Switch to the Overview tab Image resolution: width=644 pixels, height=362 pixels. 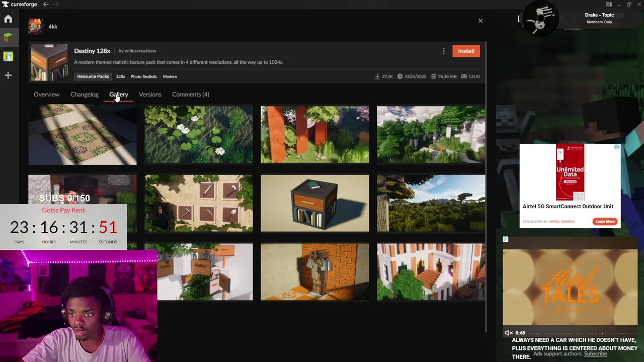coord(46,95)
